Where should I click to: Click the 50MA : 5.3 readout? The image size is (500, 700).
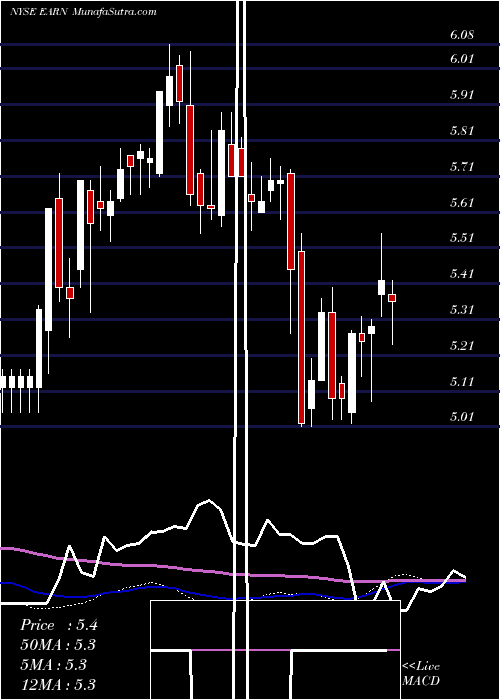[x=58, y=645]
